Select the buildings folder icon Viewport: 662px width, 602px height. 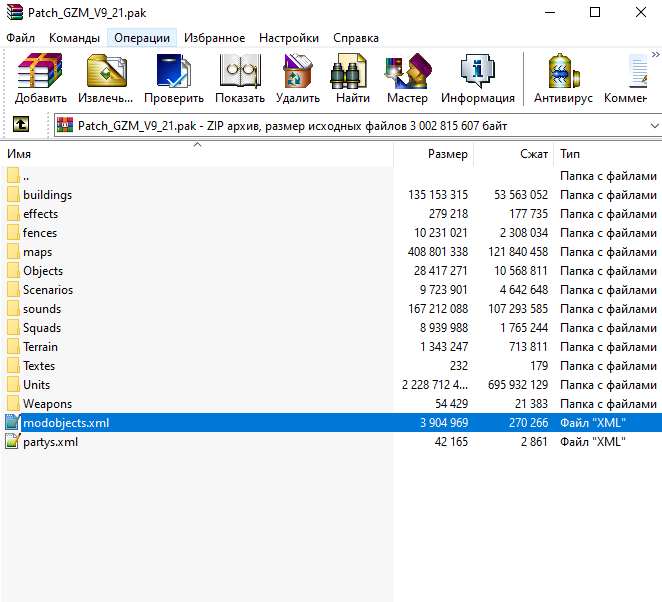[13, 195]
